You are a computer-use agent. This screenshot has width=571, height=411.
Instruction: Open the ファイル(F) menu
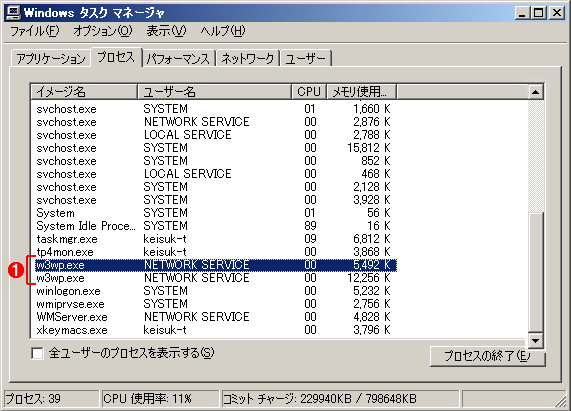tap(35, 31)
